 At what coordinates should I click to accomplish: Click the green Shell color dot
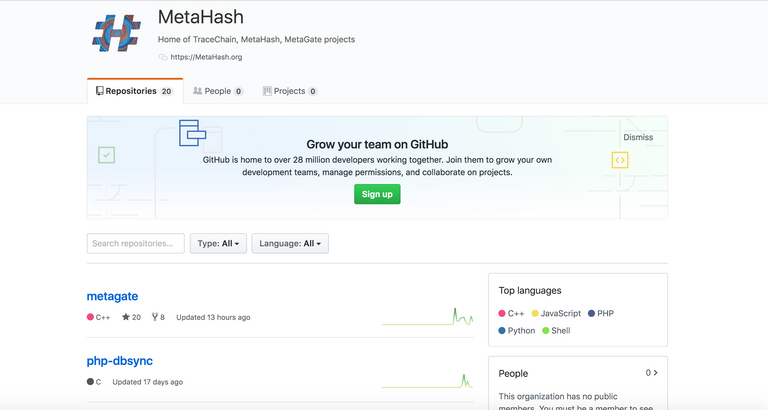click(x=546, y=331)
